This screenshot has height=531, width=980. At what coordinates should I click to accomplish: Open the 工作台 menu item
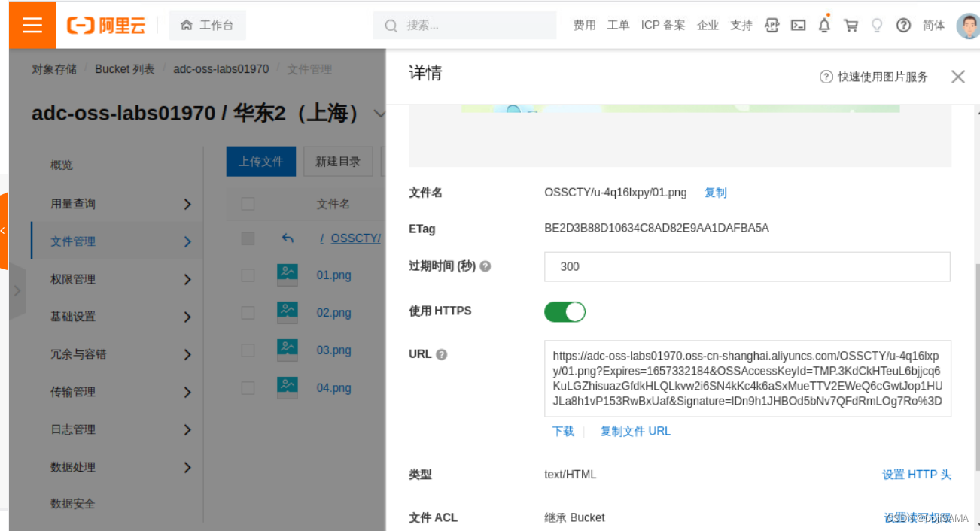(207, 24)
